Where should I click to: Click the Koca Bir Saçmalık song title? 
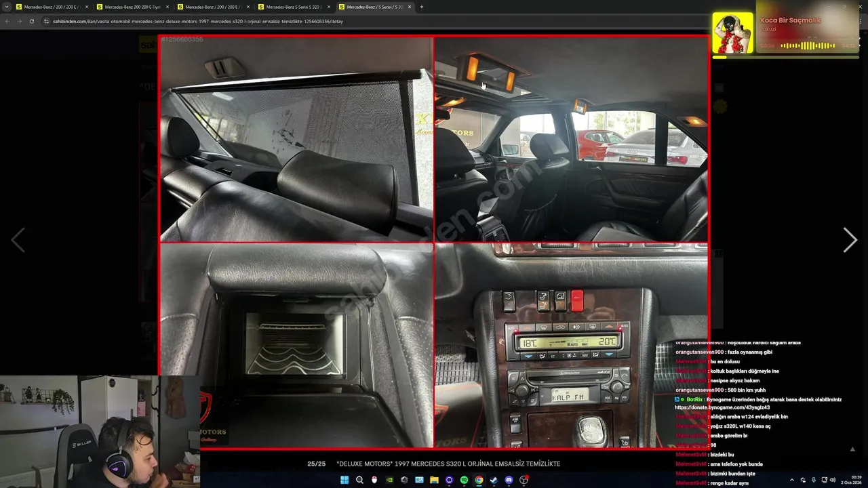(x=790, y=20)
